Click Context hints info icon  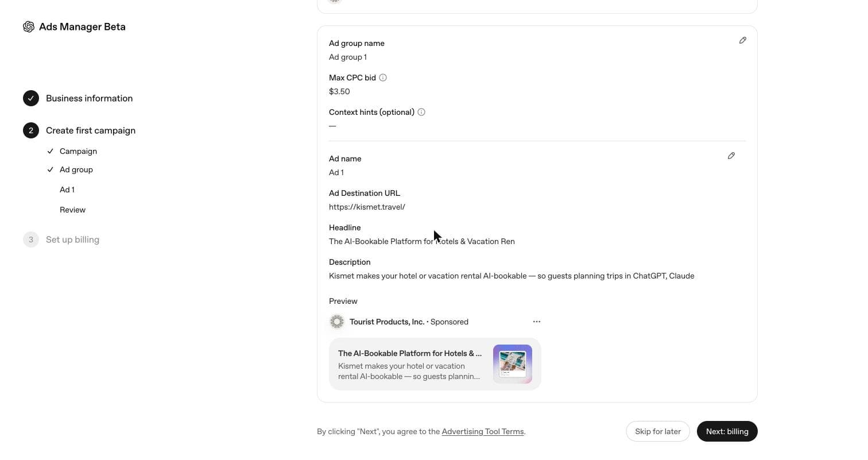click(x=421, y=112)
